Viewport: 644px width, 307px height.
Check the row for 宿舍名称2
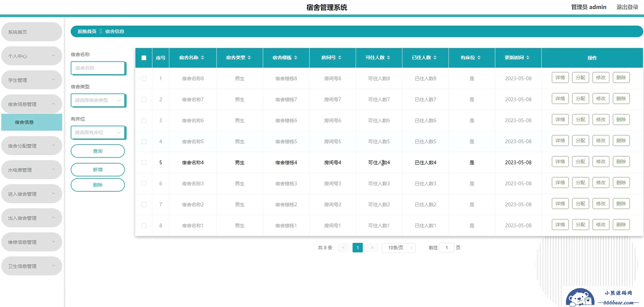[x=144, y=204]
